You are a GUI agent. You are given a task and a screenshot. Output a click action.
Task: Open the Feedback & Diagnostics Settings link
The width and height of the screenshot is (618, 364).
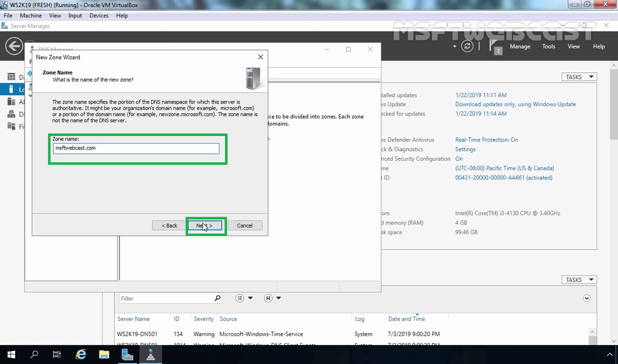465,149
